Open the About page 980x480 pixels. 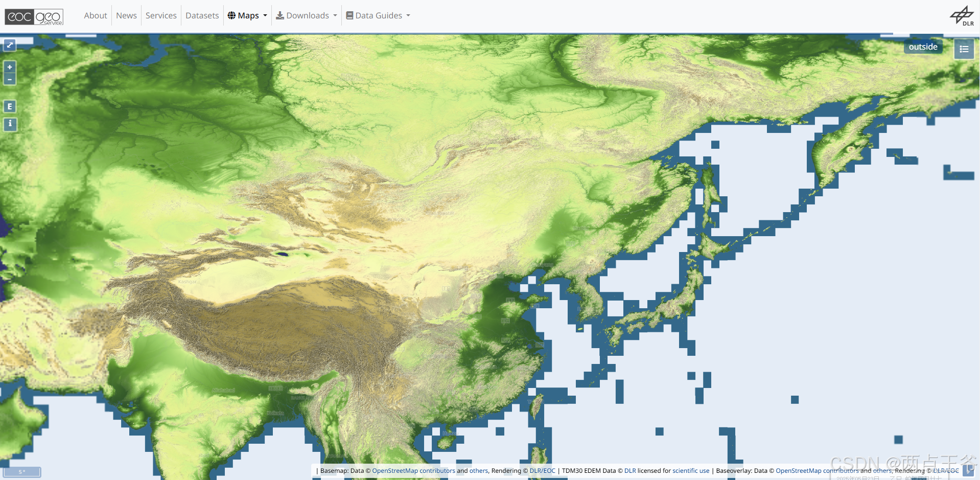click(x=96, y=16)
